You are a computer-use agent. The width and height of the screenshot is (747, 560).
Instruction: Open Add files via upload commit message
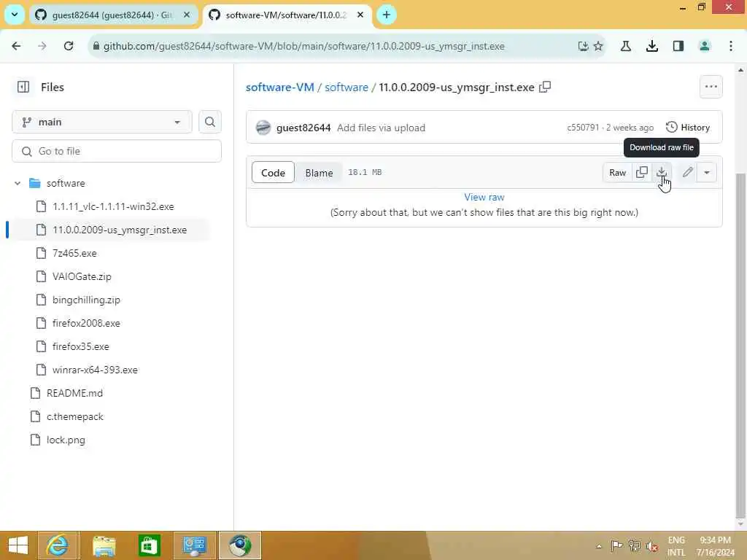tap(381, 128)
